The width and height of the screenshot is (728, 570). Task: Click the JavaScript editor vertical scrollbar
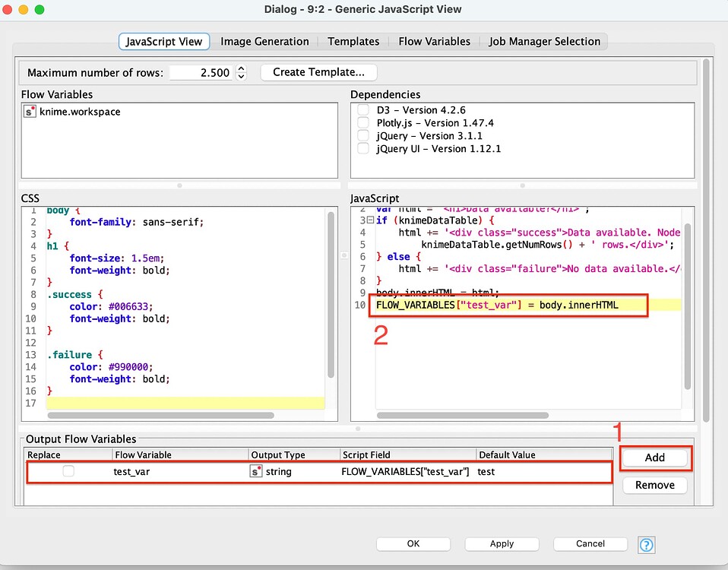coord(688,306)
